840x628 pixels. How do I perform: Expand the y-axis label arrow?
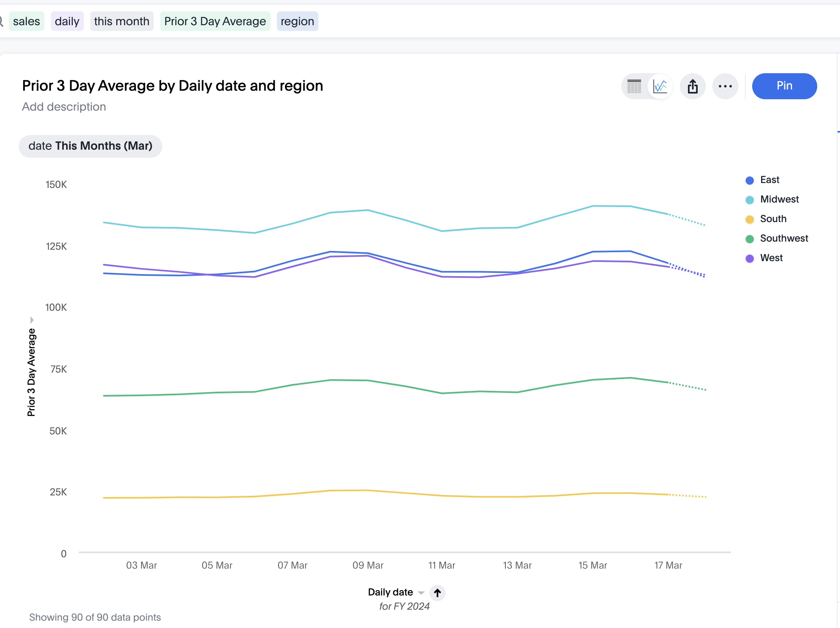(32, 320)
